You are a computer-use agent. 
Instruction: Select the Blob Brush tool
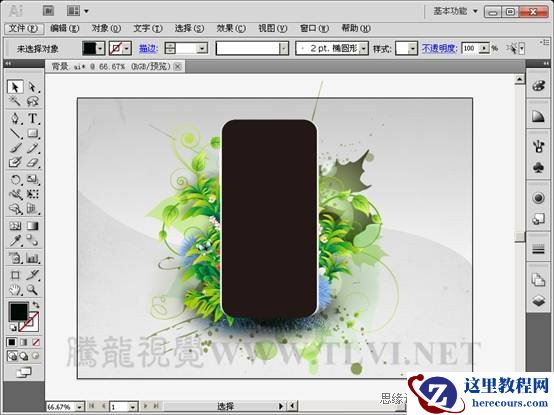[x=15, y=162]
